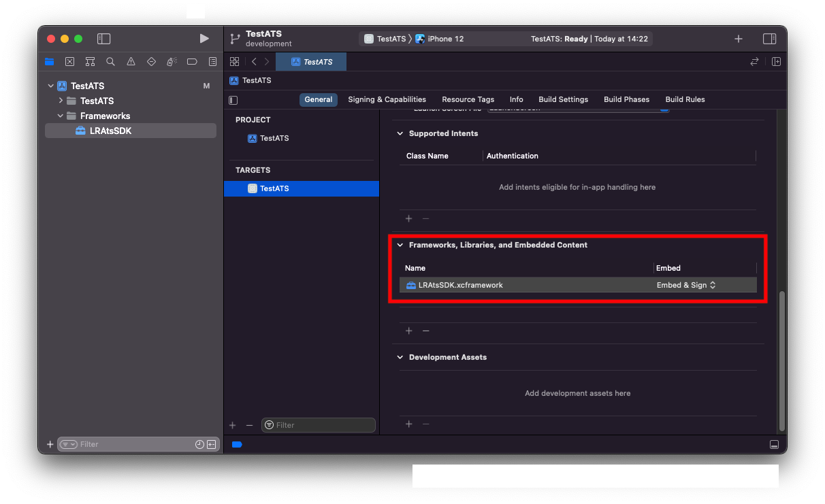Collapse the Frameworks folder
The image size is (825, 504).
61,116
